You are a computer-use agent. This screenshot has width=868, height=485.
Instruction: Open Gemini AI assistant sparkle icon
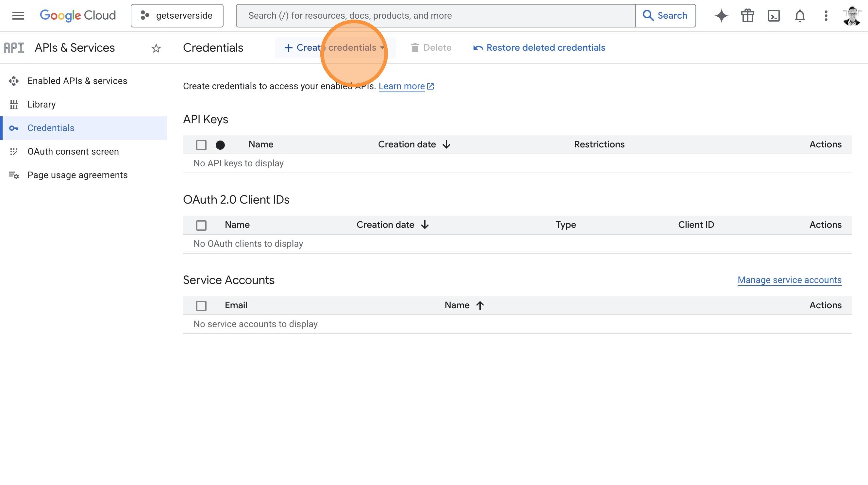(x=721, y=15)
